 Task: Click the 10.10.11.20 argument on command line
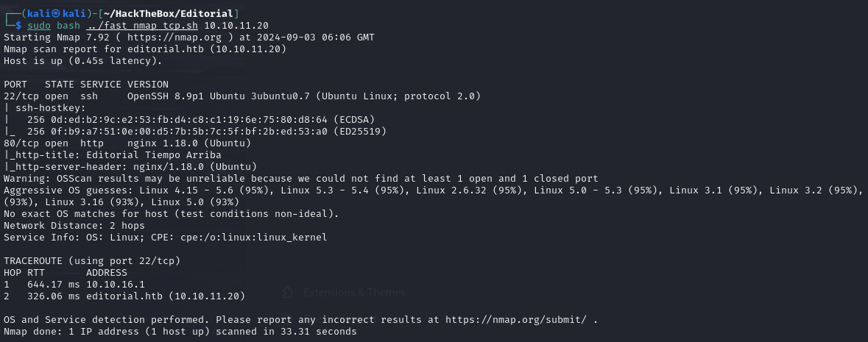click(236, 26)
